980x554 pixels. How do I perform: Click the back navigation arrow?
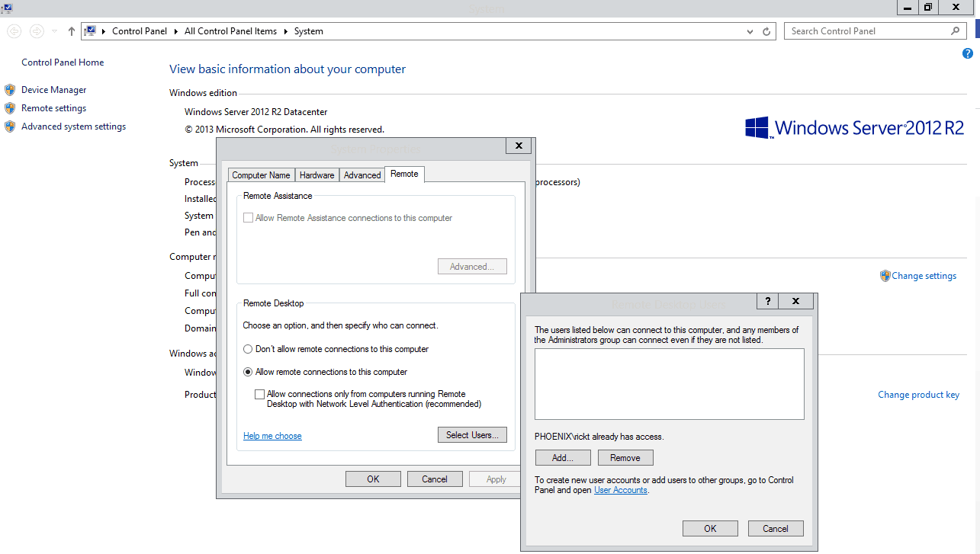[x=14, y=31]
